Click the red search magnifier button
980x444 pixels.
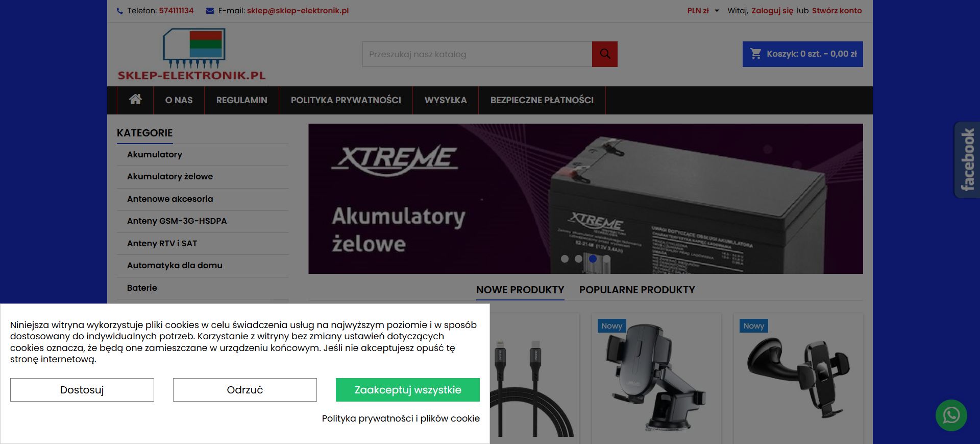pyautogui.click(x=605, y=54)
